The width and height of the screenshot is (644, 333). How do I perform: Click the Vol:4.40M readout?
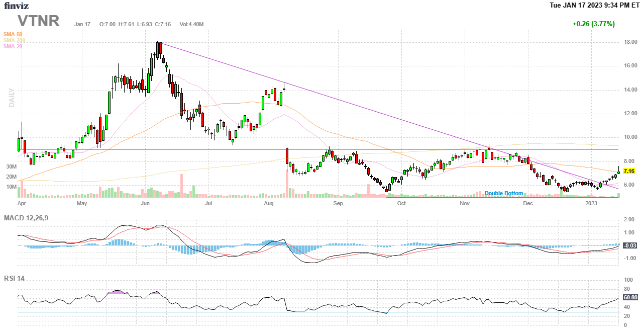(191, 24)
